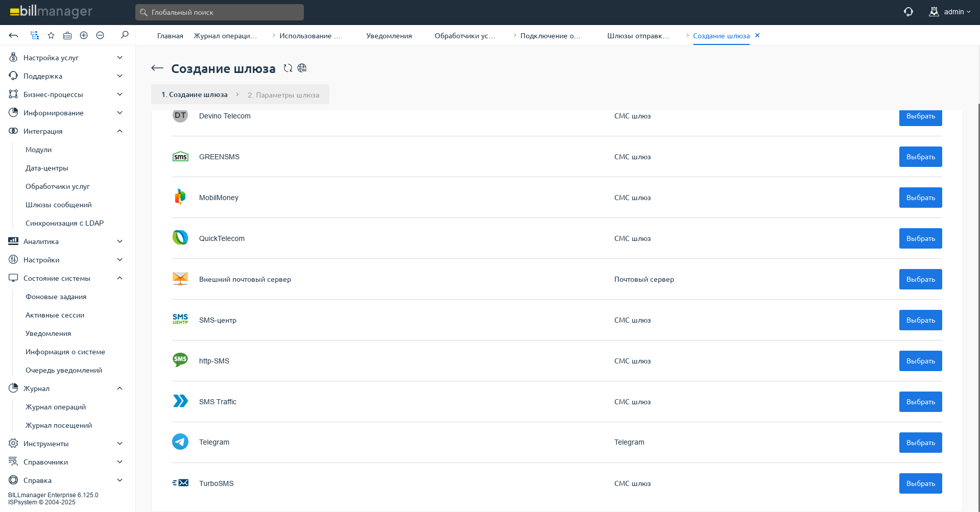The height and width of the screenshot is (512, 980).
Task: Open the Главная tab
Action: click(x=170, y=36)
